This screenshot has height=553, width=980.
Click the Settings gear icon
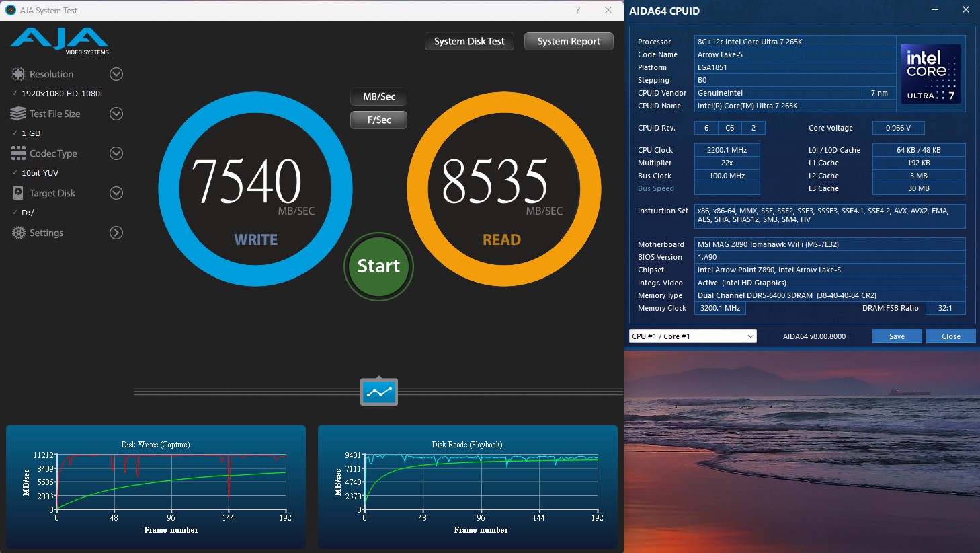18,233
